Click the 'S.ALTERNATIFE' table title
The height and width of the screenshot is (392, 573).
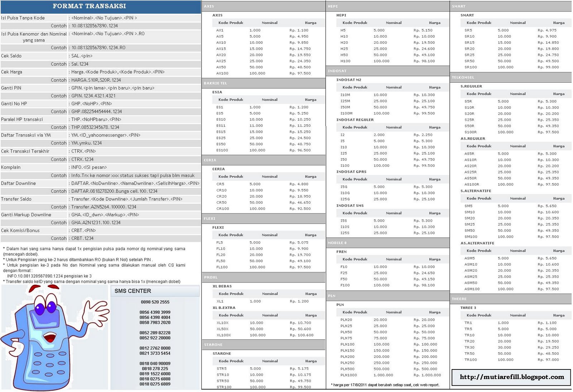476,191
